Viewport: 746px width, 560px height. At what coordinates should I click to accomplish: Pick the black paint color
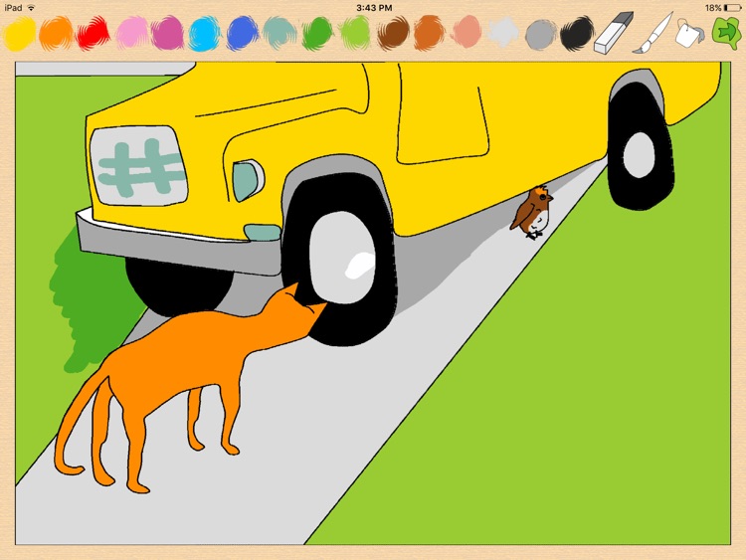(577, 33)
